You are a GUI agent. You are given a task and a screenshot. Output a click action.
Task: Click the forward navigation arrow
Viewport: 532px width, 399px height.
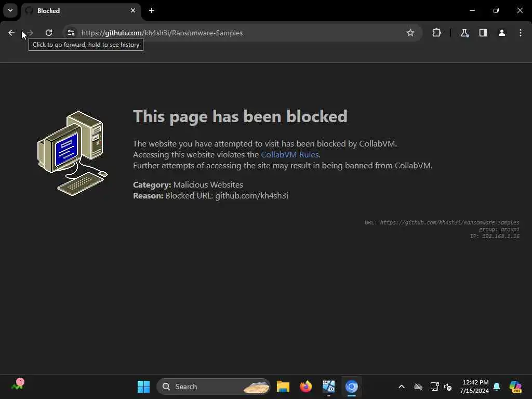point(30,33)
